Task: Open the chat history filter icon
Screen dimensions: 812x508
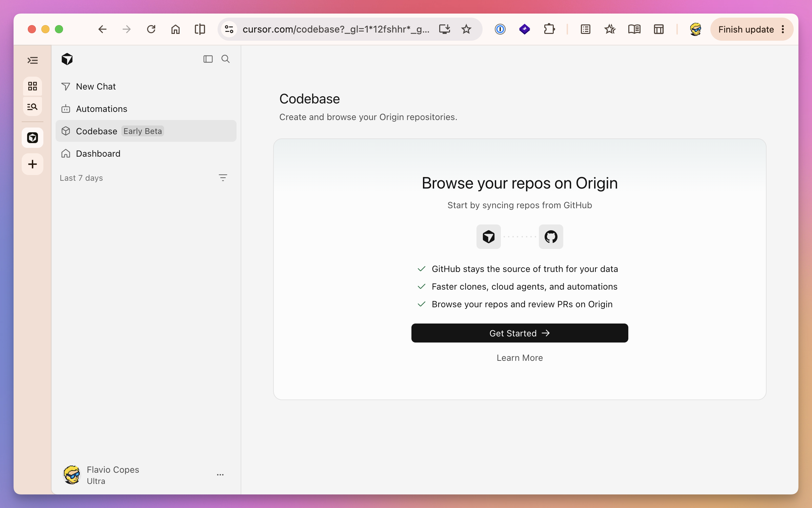Action: pos(223,178)
